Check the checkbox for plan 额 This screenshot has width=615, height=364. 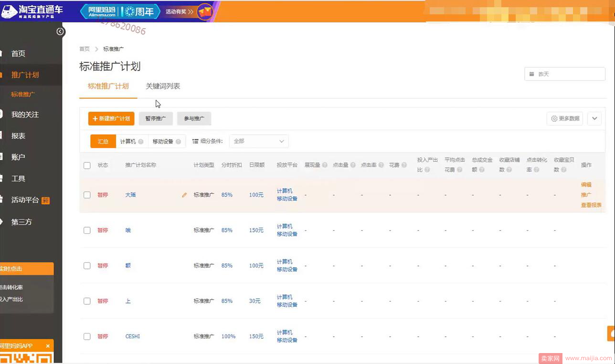point(87,266)
